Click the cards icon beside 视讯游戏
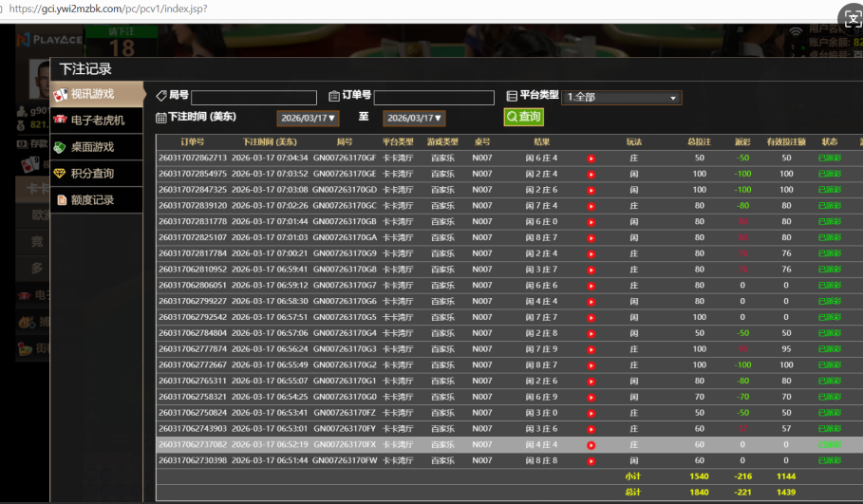This screenshot has width=863, height=504. (x=61, y=94)
